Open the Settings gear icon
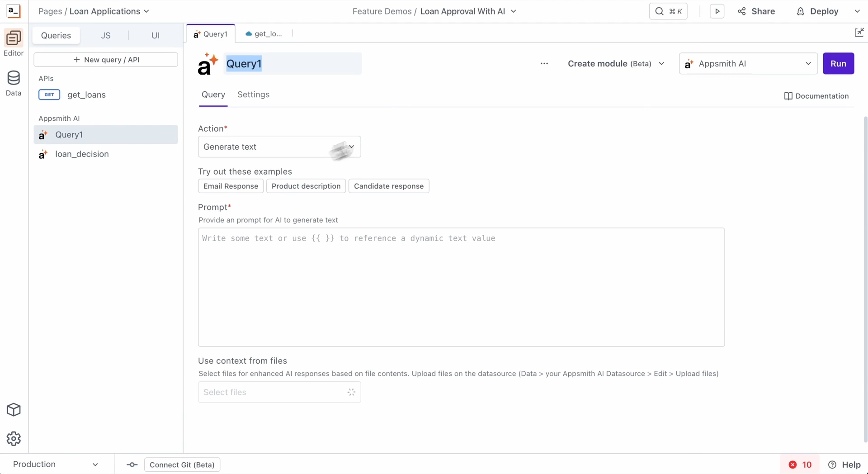The width and height of the screenshot is (868, 474). [14, 439]
